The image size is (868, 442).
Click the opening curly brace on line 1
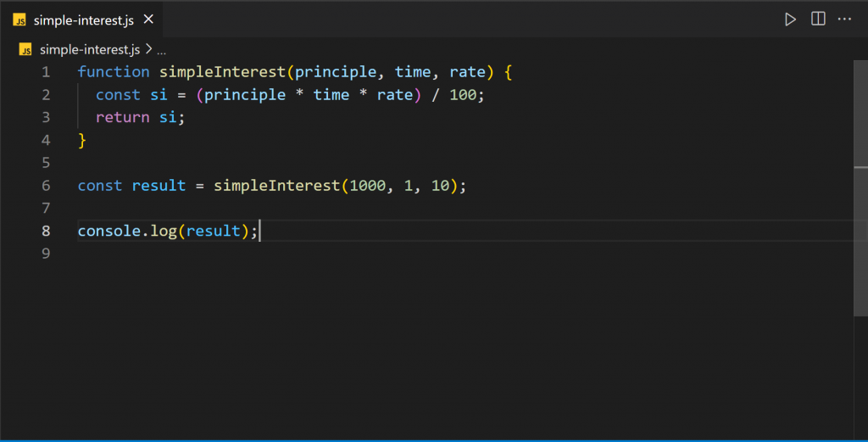click(x=509, y=72)
